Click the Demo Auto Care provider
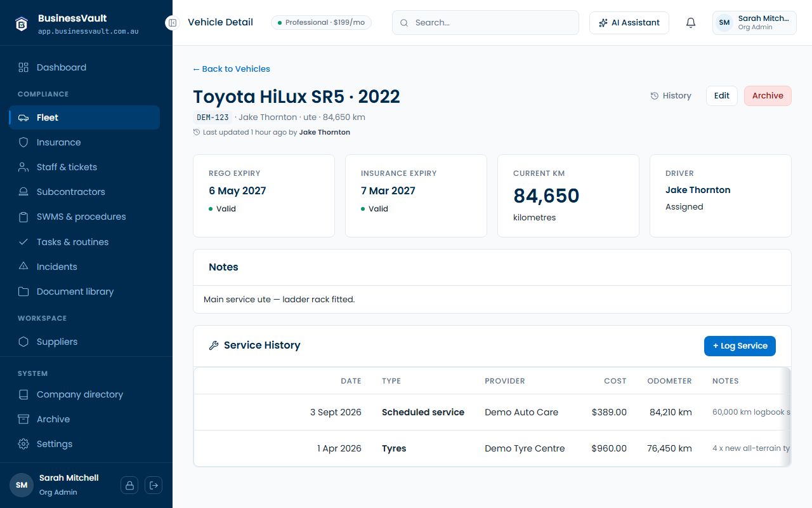 point(521,412)
